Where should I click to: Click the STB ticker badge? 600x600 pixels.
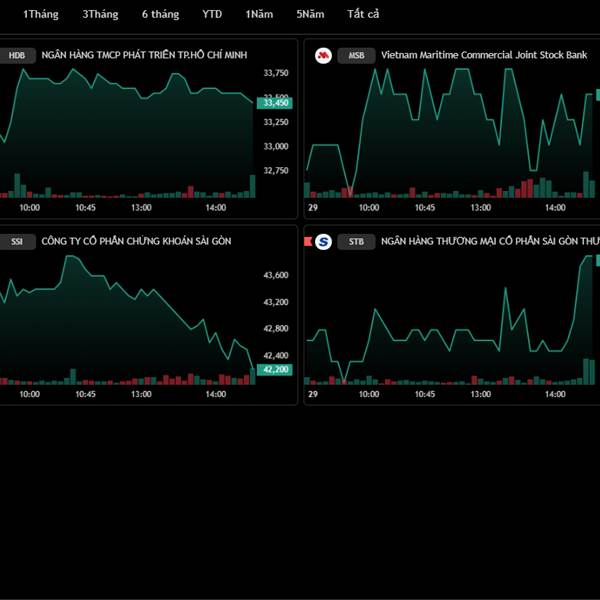(x=356, y=241)
